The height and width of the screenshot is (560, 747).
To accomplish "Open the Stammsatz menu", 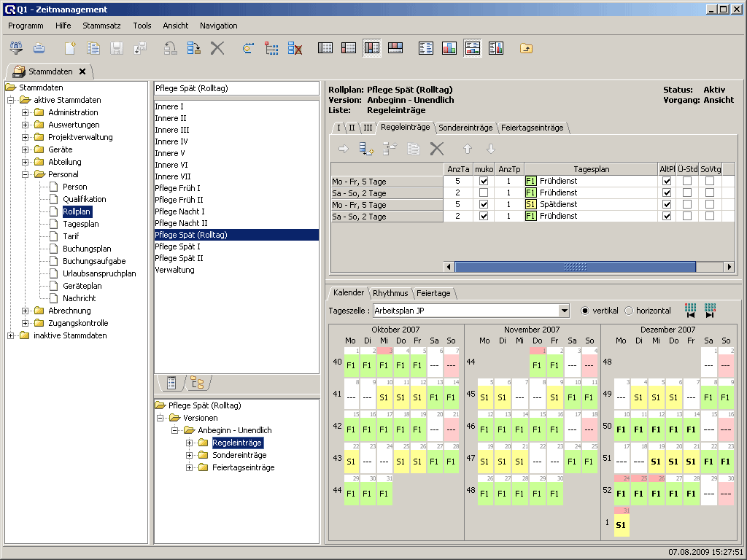I will coord(101,26).
